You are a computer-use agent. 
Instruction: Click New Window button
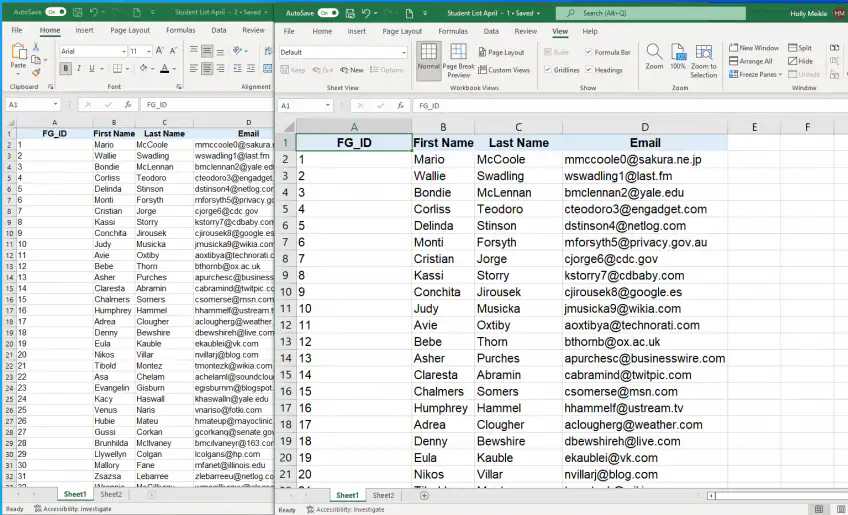coord(754,48)
